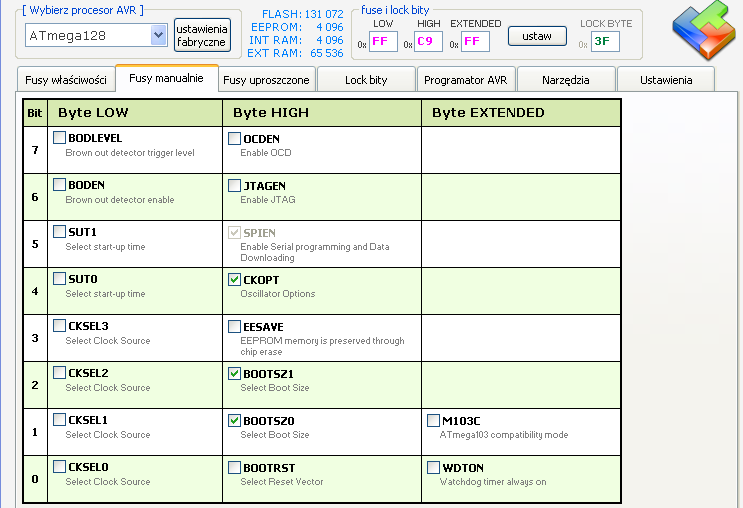Check the WDTON watchdog timer checkbox
Viewport: 743px width, 508px height.
[x=434, y=467]
